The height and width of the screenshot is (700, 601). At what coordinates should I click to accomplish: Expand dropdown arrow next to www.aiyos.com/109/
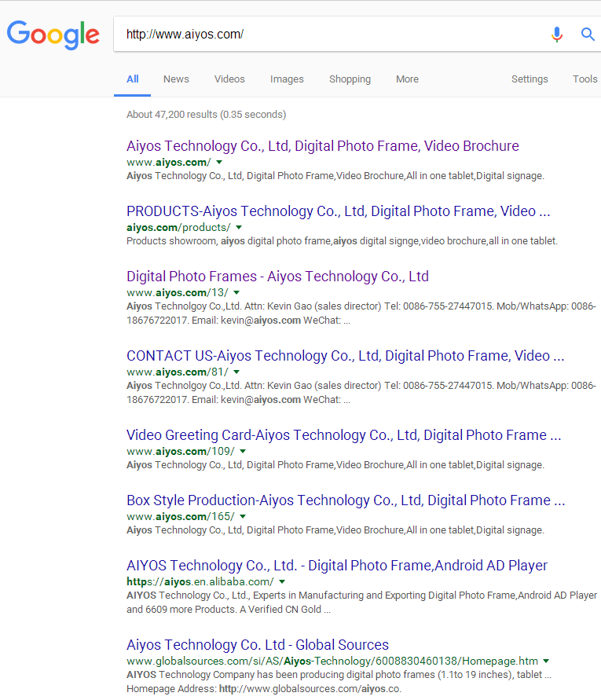(x=243, y=452)
